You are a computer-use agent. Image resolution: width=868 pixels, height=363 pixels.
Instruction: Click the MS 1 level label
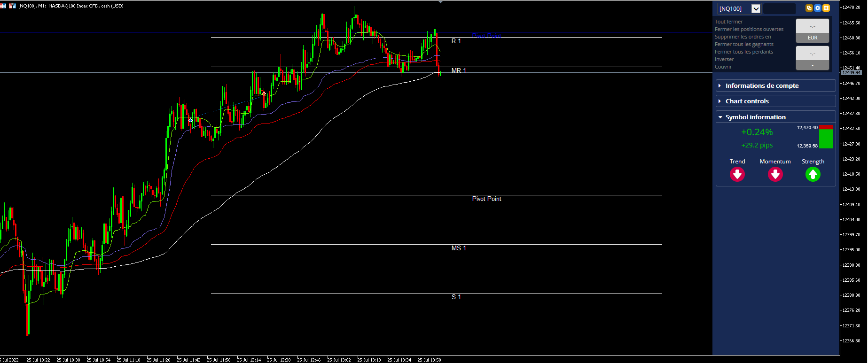tap(459, 248)
